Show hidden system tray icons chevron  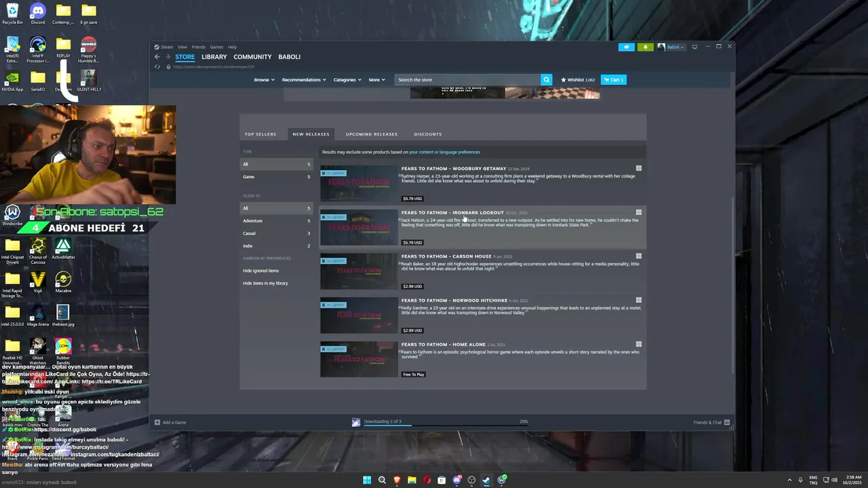pos(789,480)
